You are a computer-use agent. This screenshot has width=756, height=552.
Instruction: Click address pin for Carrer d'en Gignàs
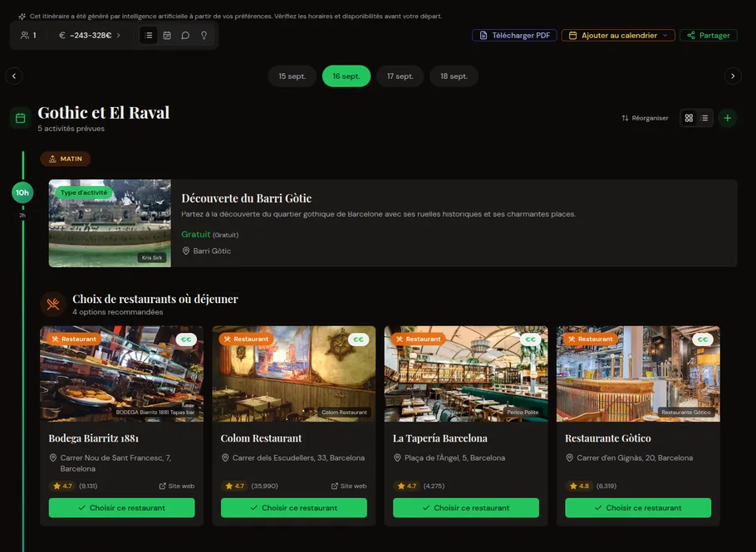click(569, 457)
